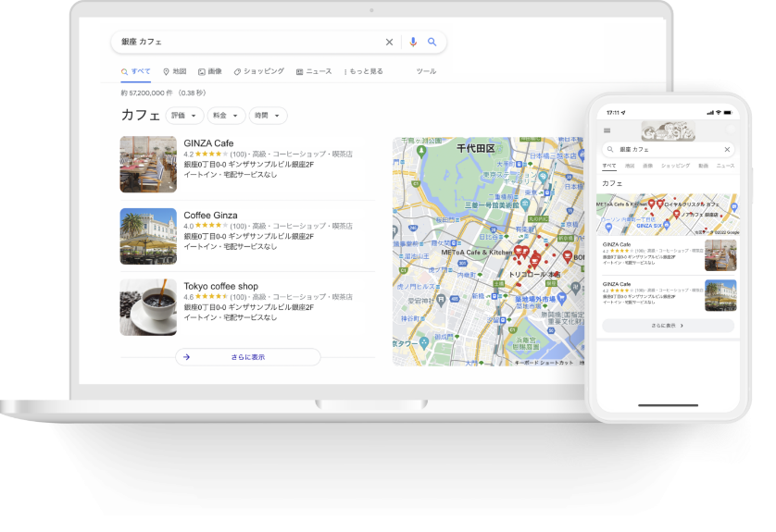Viewport: 776px width, 532px height.
Task: Click the 三菱一号館美術館 marker on laptop map
Action: (525, 204)
